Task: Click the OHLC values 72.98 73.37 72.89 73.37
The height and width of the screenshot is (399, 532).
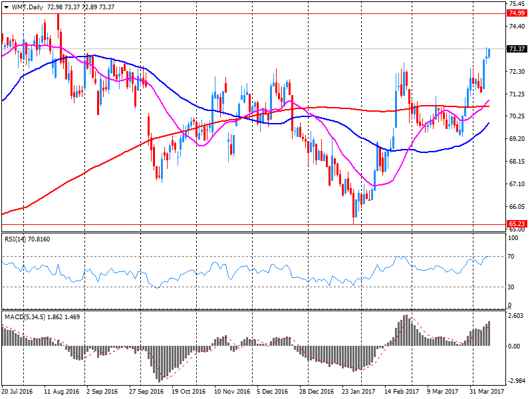Action: pyautogui.click(x=80, y=7)
